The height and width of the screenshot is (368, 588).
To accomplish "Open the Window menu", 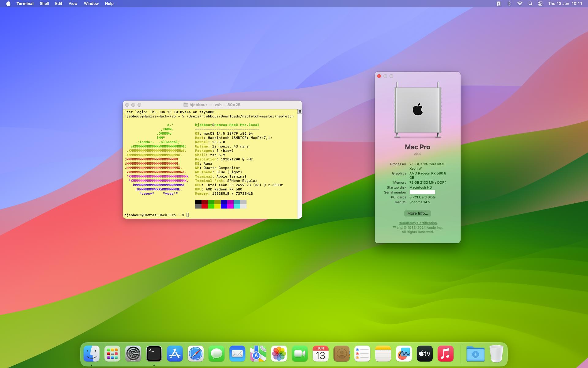I will (x=91, y=4).
